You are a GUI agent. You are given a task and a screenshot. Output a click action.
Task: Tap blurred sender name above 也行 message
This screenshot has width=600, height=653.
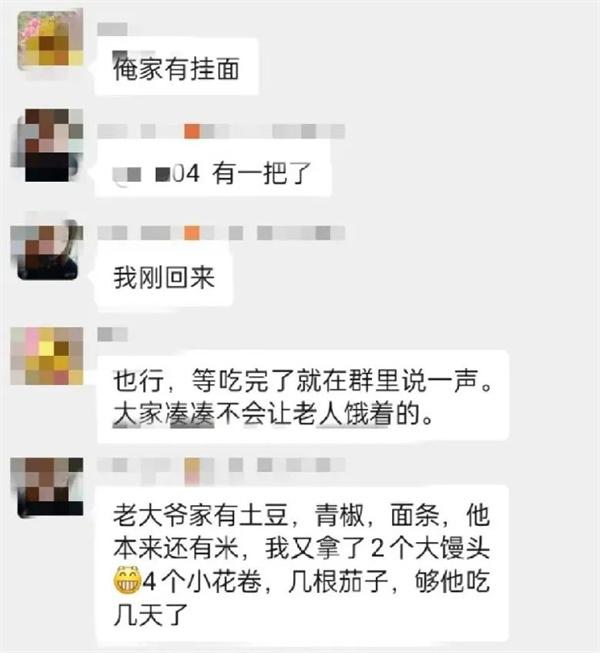(112, 334)
